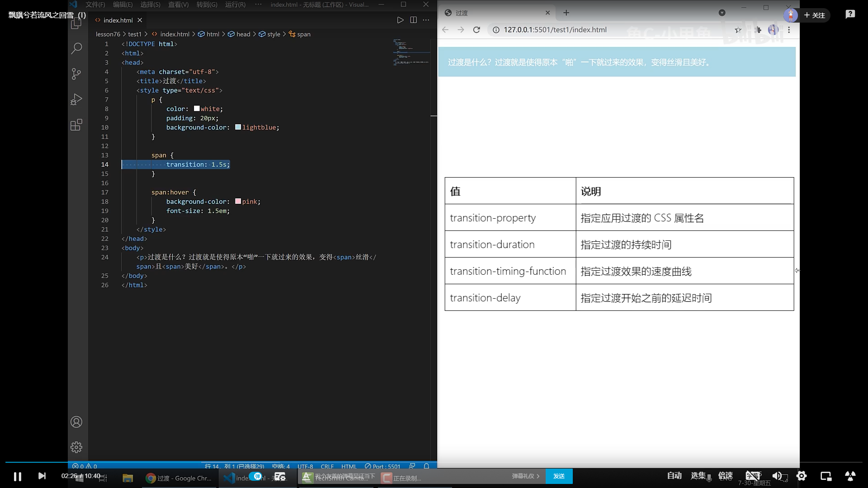Select the index.html editor tab

tap(118, 20)
